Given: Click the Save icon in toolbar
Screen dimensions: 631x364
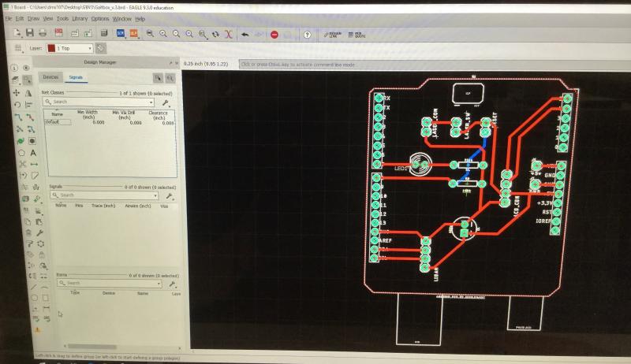Looking at the screenshot, I should (29, 33).
